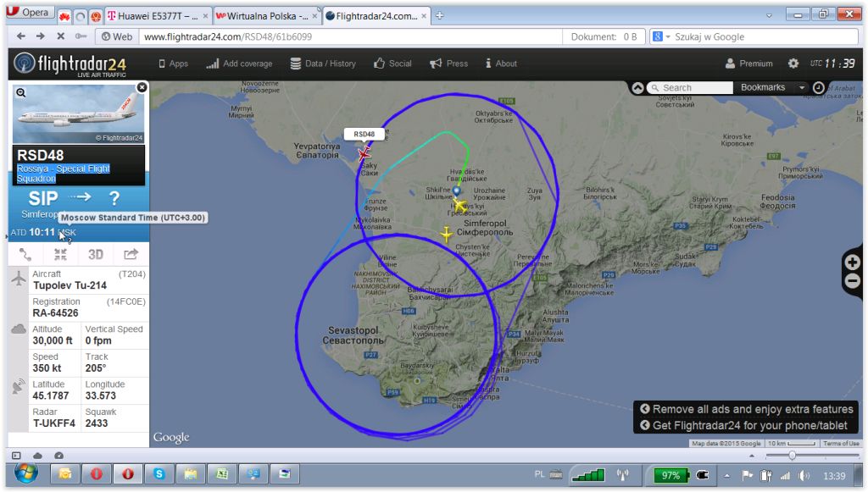Screen dimensions: 868x492
Task: Close the RSD48 flight details panel
Action: click(142, 87)
